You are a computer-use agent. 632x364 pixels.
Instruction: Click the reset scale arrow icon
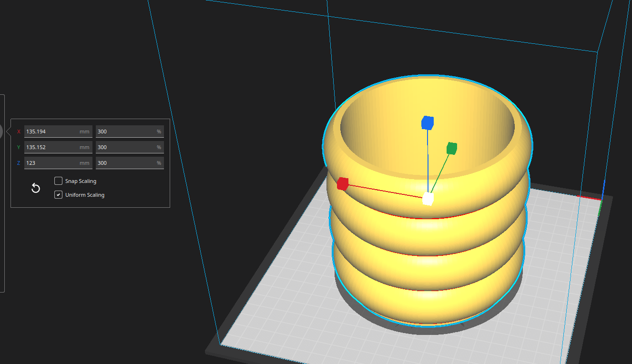coord(36,188)
